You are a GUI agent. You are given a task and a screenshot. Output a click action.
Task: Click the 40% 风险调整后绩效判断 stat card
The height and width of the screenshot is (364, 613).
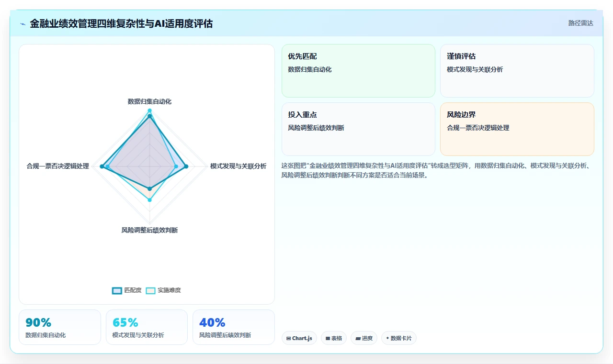[234, 327]
